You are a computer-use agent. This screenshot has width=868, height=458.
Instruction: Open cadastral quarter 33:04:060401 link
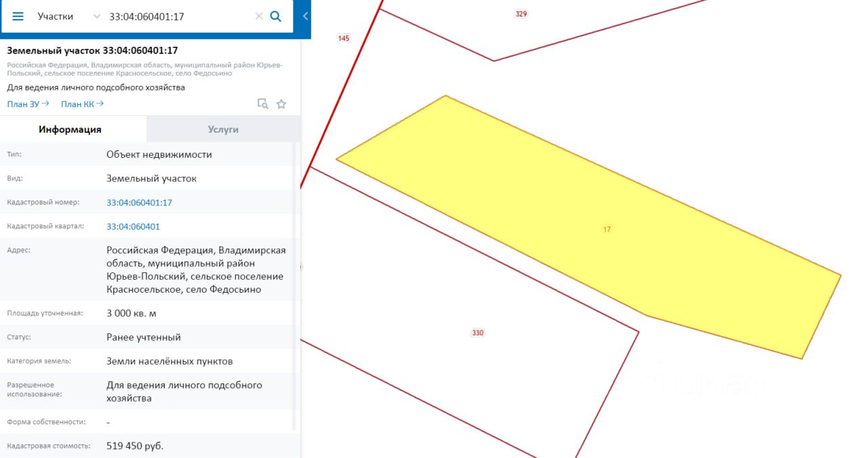(x=133, y=226)
